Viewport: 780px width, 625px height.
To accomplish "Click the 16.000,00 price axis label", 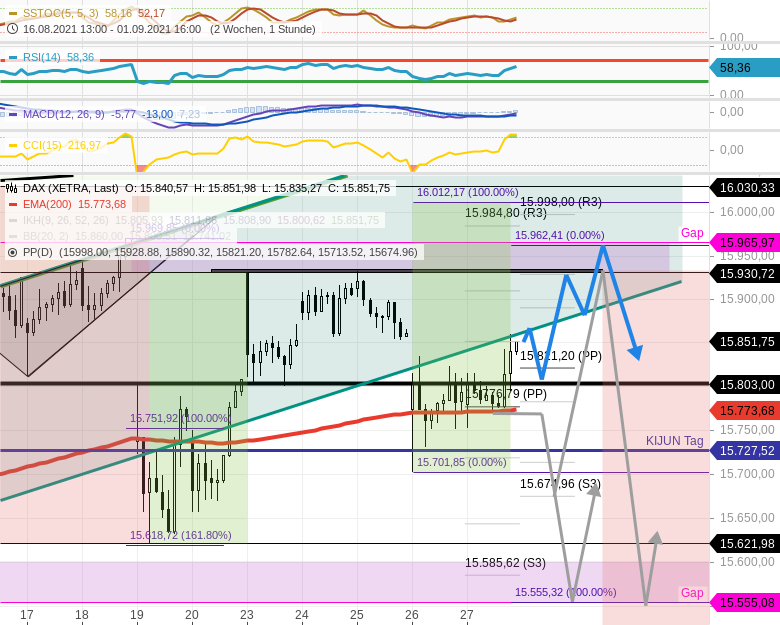I will pyautogui.click(x=747, y=212).
